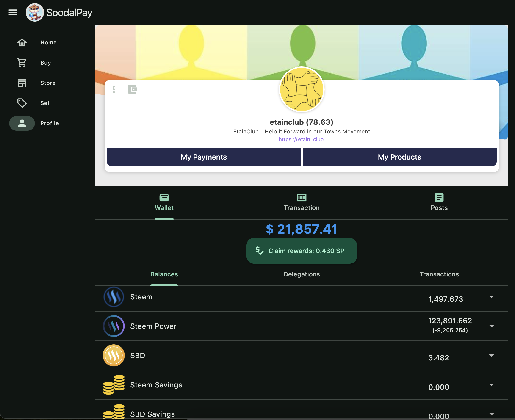Screen dimensions: 515x420
Task: Switch to the Wallet tab
Action: click(x=164, y=202)
